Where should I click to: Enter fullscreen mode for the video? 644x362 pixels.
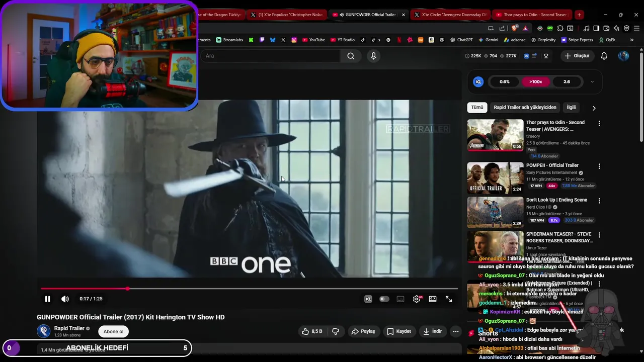click(x=449, y=299)
